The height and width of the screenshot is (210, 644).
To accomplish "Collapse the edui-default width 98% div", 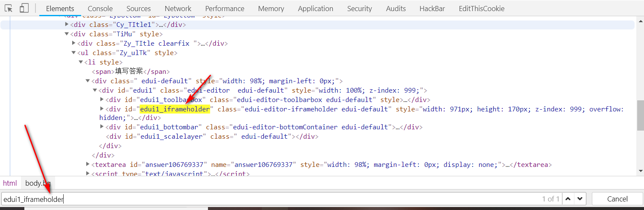I will pos(88,81).
